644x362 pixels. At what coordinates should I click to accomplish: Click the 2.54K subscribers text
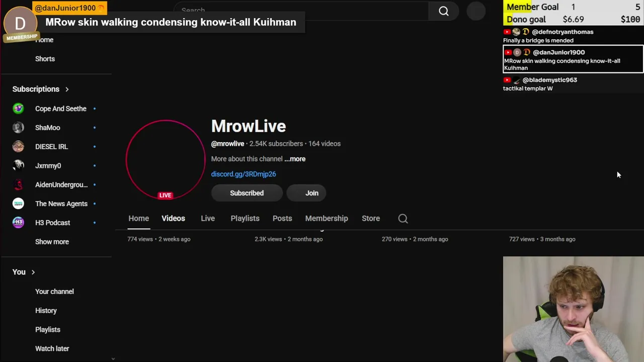[276, 144]
